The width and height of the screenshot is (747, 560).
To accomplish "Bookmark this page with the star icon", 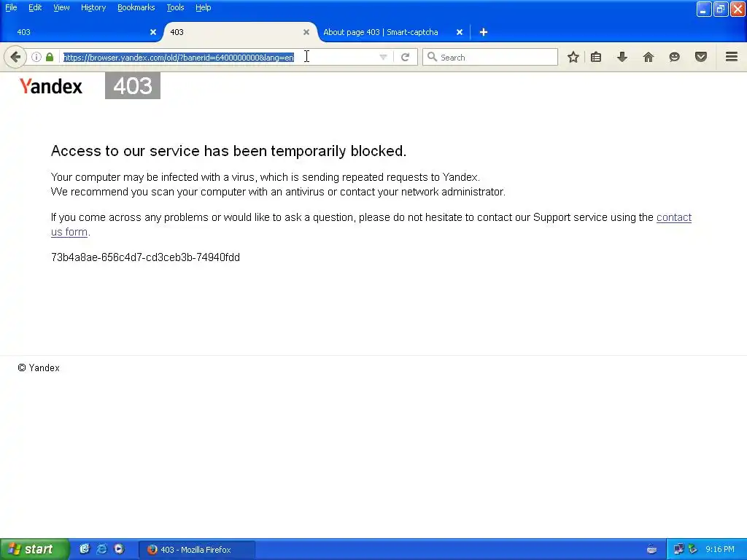I will 573,57.
